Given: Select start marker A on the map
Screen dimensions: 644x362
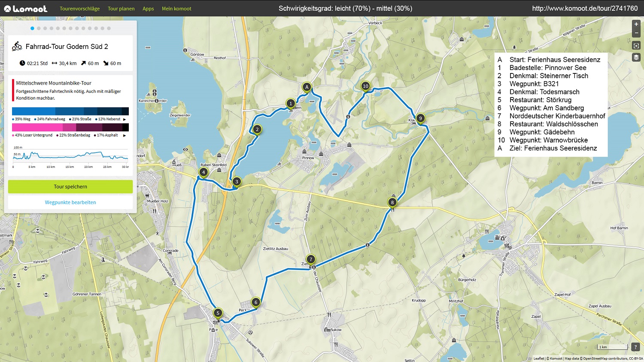Looking at the screenshot, I should coord(307,87).
